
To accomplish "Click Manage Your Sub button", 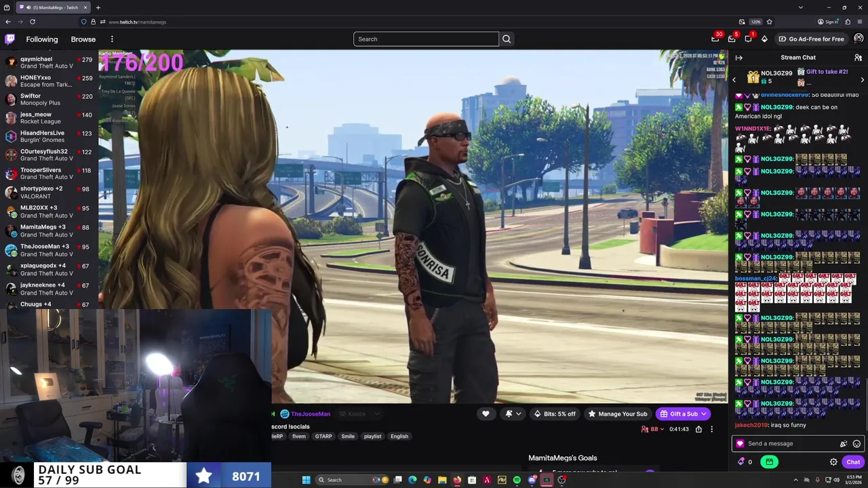I will (x=618, y=413).
